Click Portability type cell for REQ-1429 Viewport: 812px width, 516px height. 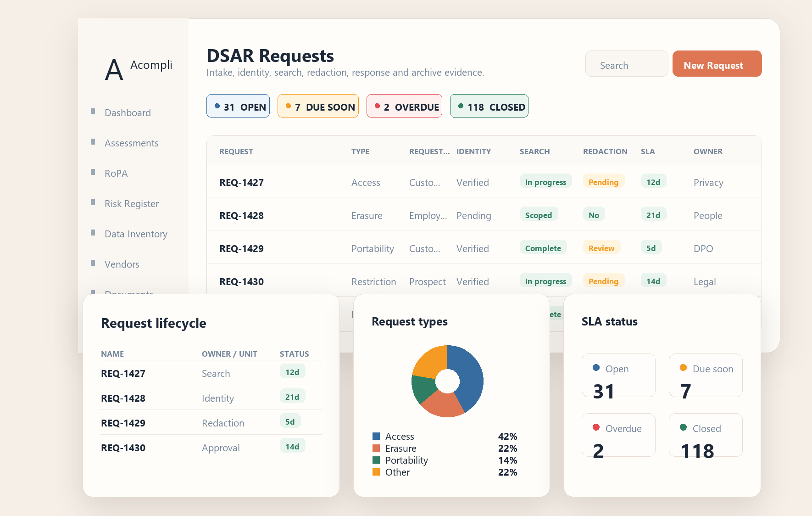(373, 249)
